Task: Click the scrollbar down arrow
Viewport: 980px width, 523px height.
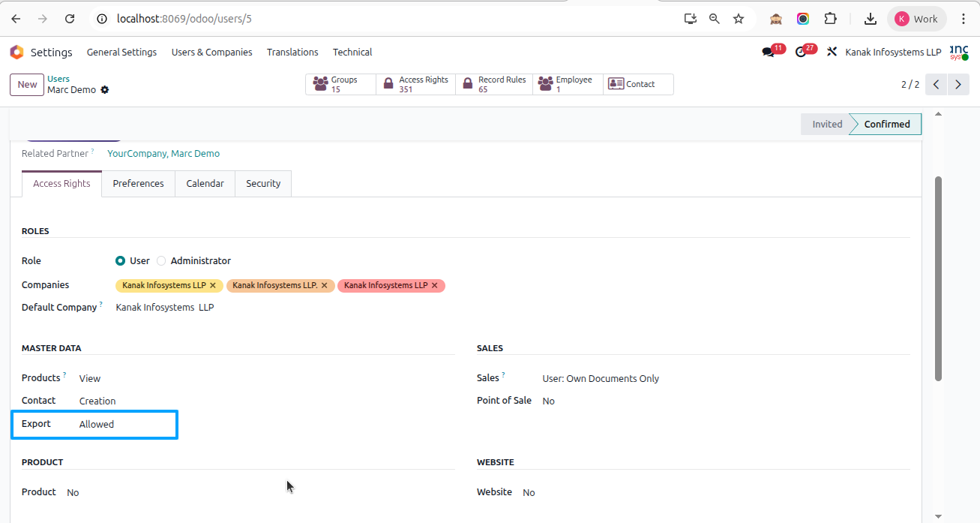Action: click(x=938, y=516)
